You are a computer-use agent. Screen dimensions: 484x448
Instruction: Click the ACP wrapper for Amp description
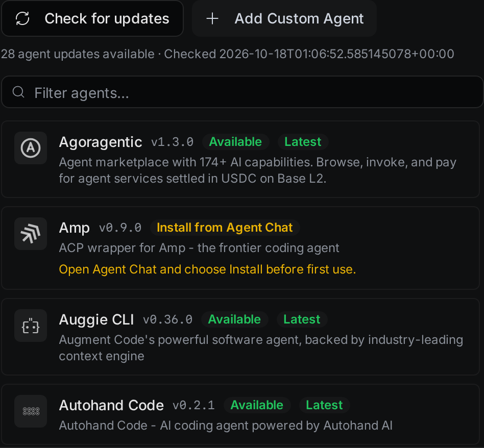point(199,248)
